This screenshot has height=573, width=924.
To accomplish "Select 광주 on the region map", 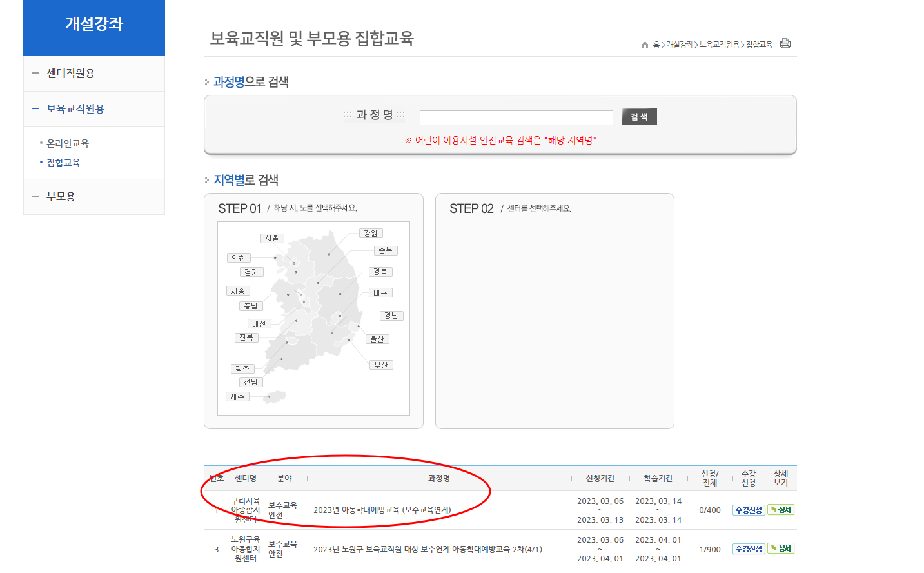I will click(242, 369).
